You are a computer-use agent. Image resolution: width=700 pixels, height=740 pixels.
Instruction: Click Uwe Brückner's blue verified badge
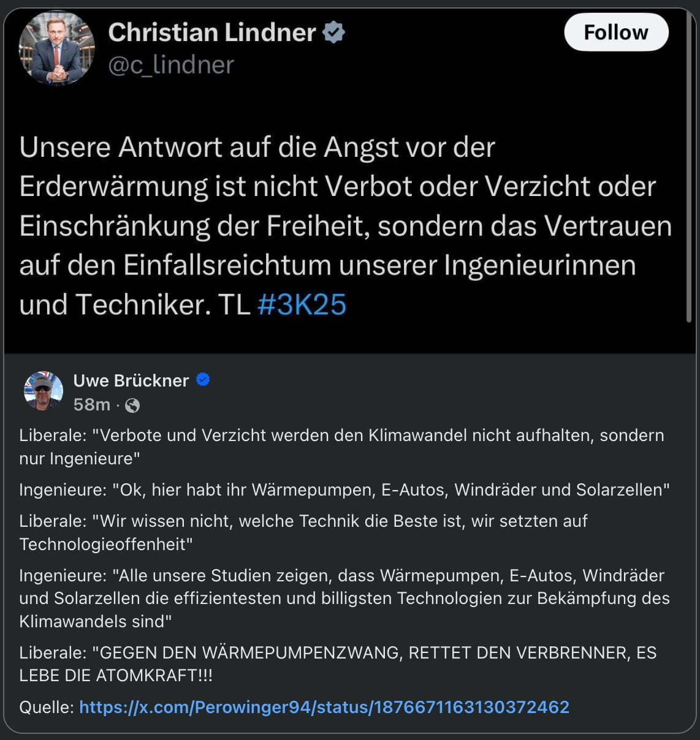pyautogui.click(x=203, y=380)
